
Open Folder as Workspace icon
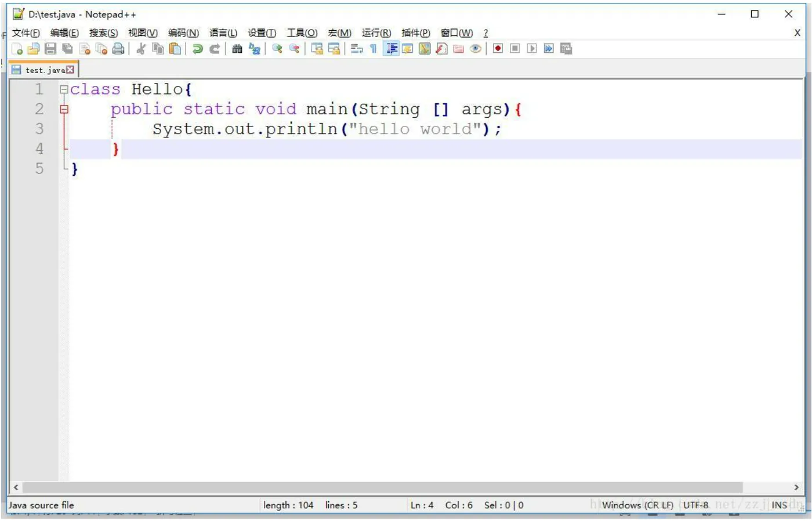(x=458, y=49)
